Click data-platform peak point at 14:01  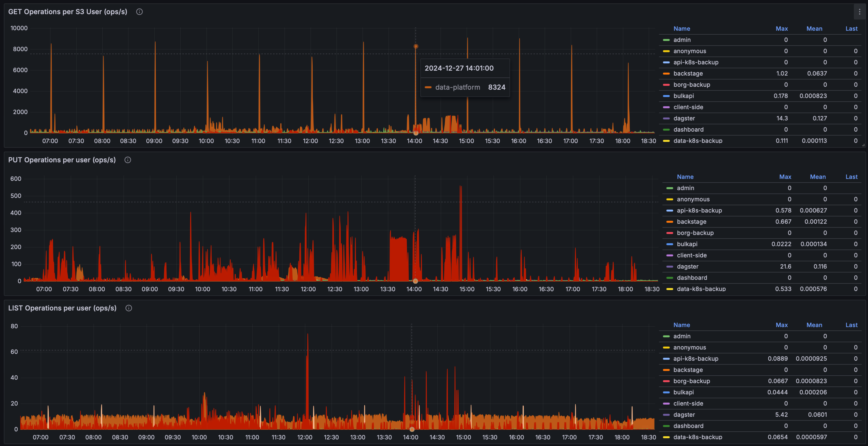[x=416, y=47]
